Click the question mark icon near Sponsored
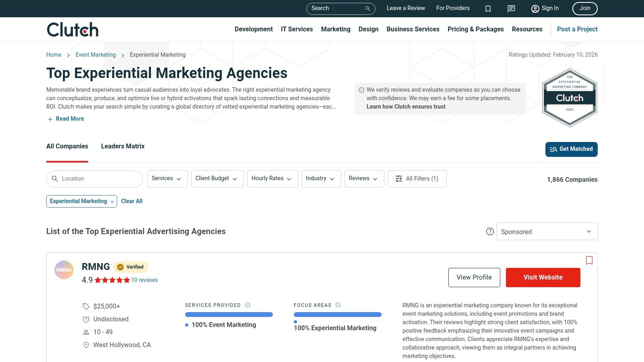644x362 pixels. (490, 231)
